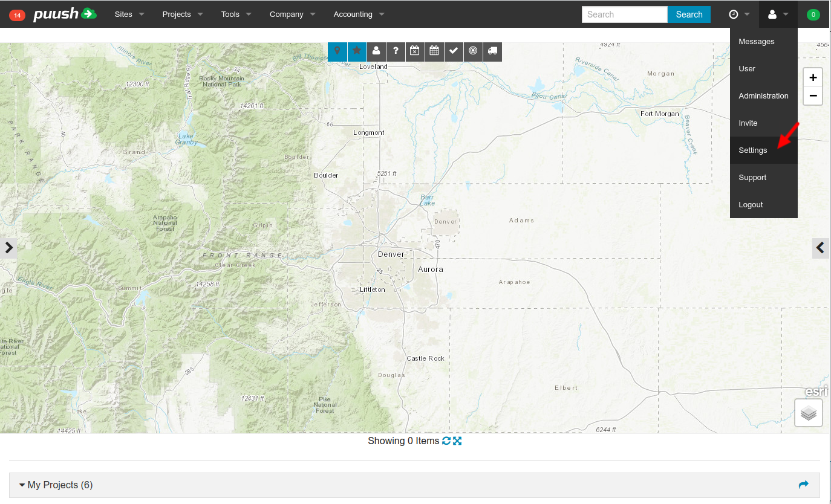Choose Logout in the user menu
The height and width of the screenshot is (504, 831).
pos(751,205)
